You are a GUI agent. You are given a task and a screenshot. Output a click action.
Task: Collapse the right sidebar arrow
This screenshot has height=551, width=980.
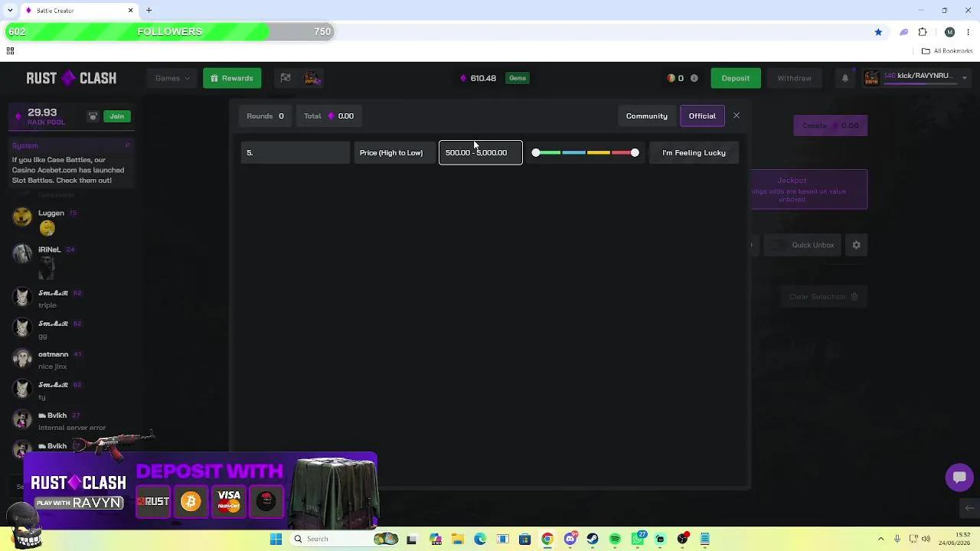969,507
